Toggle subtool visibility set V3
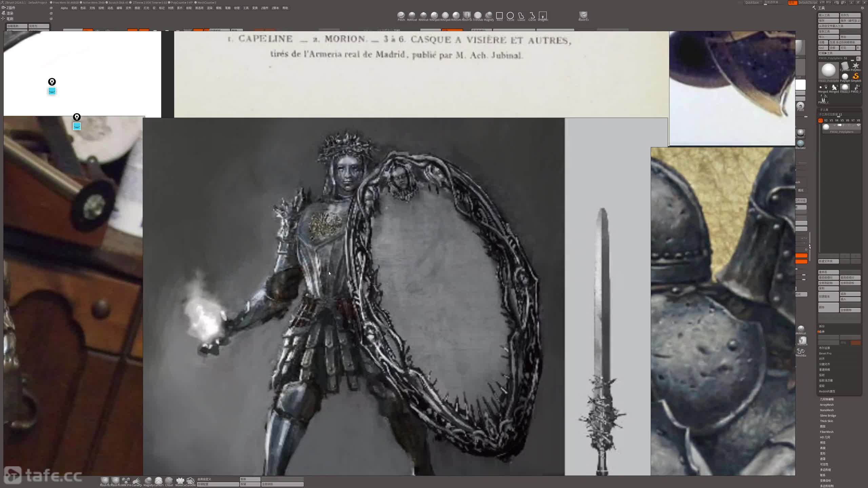Screen dimensions: 868x488 coord(831,120)
